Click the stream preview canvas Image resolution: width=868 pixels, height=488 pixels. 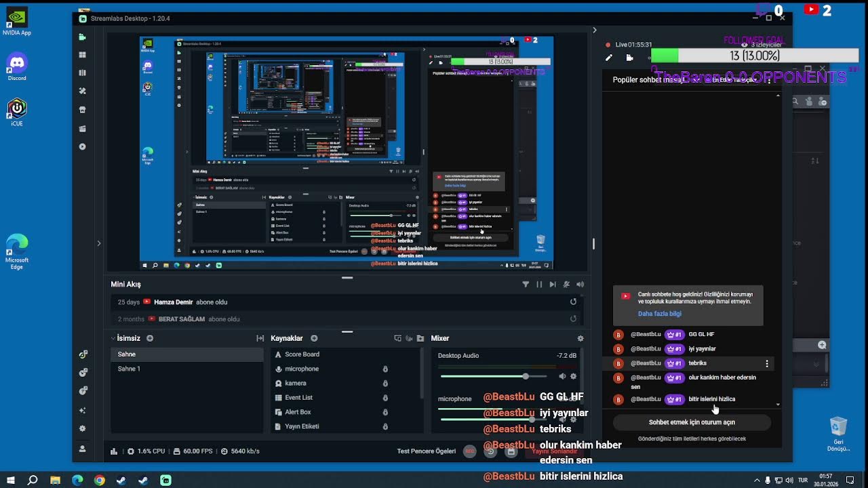[x=347, y=153]
